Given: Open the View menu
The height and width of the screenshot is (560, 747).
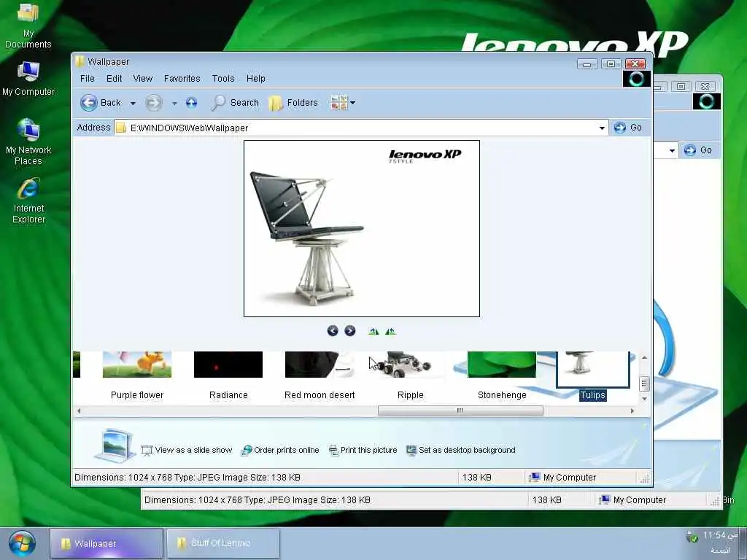Looking at the screenshot, I should pyautogui.click(x=143, y=78).
